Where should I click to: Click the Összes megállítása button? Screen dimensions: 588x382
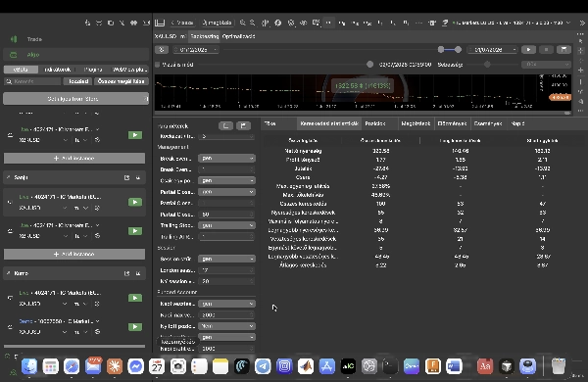[x=121, y=81]
